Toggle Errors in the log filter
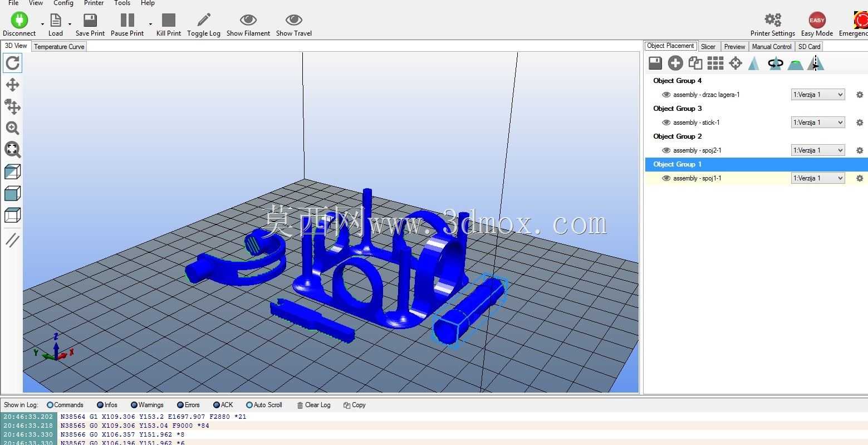This screenshot has width=868, height=445. point(188,405)
